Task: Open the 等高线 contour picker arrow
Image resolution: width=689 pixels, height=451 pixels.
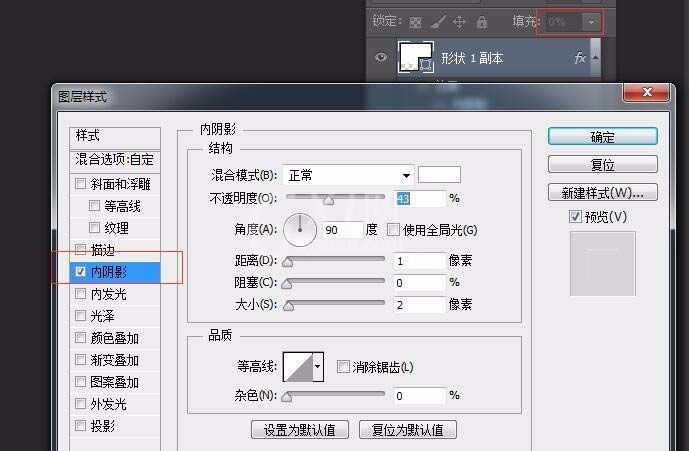Action: click(317, 366)
